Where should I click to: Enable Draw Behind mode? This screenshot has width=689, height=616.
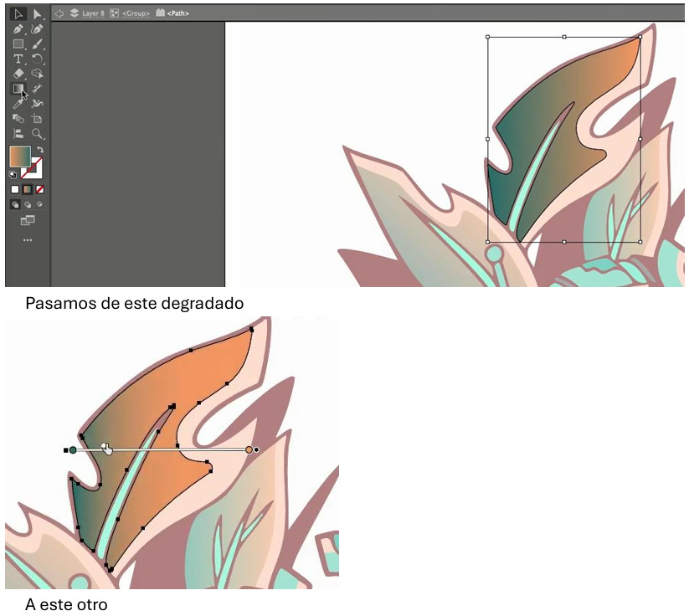[x=28, y=204]
